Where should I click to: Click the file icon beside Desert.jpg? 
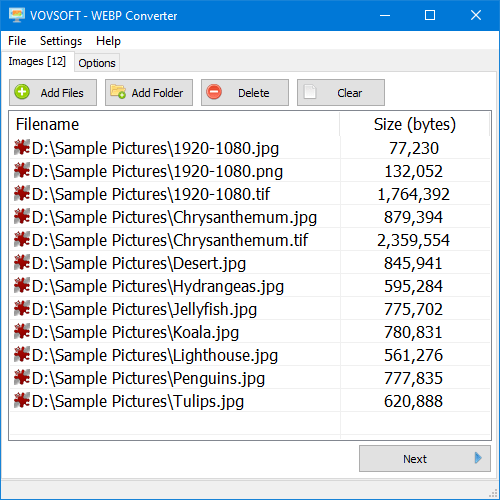click(x=22, y=262)
